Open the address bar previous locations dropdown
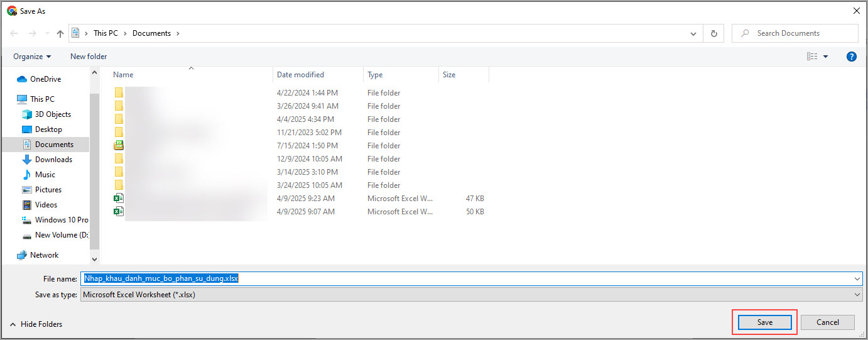Viewport: 868px width, 340px height. tap(693, 33)
